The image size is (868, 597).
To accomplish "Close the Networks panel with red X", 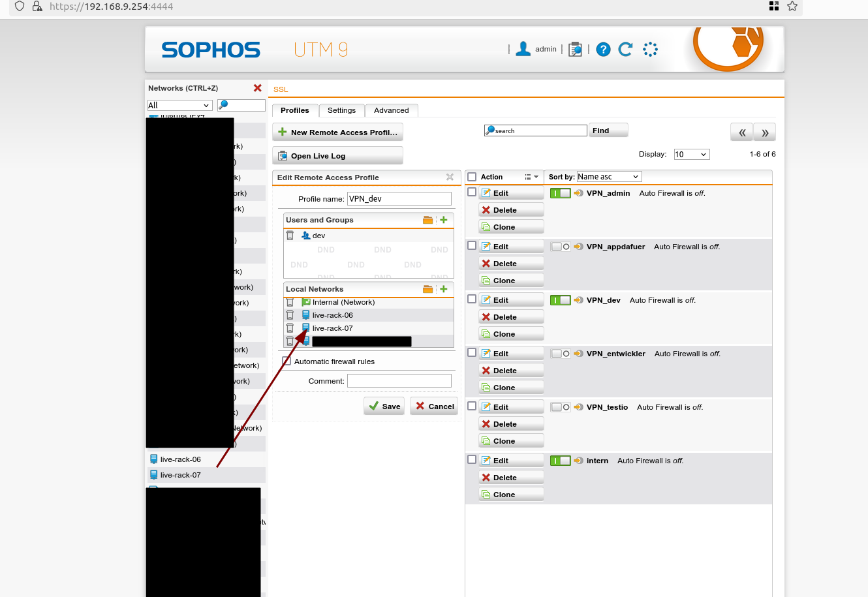I will click(x=258, y=88).
